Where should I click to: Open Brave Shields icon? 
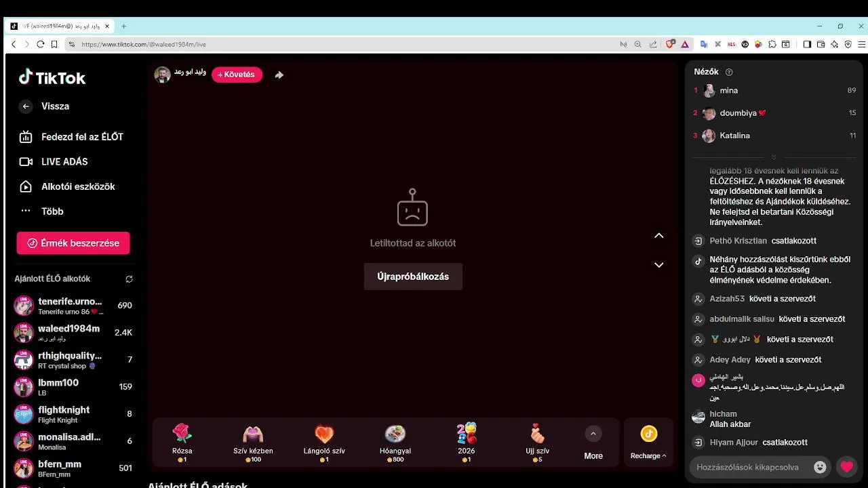(670, 44)
